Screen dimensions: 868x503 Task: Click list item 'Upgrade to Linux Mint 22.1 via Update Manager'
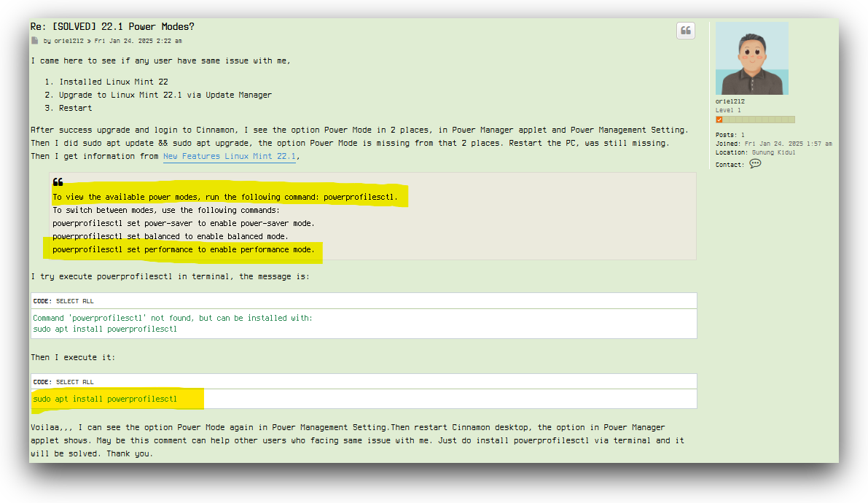165,95
